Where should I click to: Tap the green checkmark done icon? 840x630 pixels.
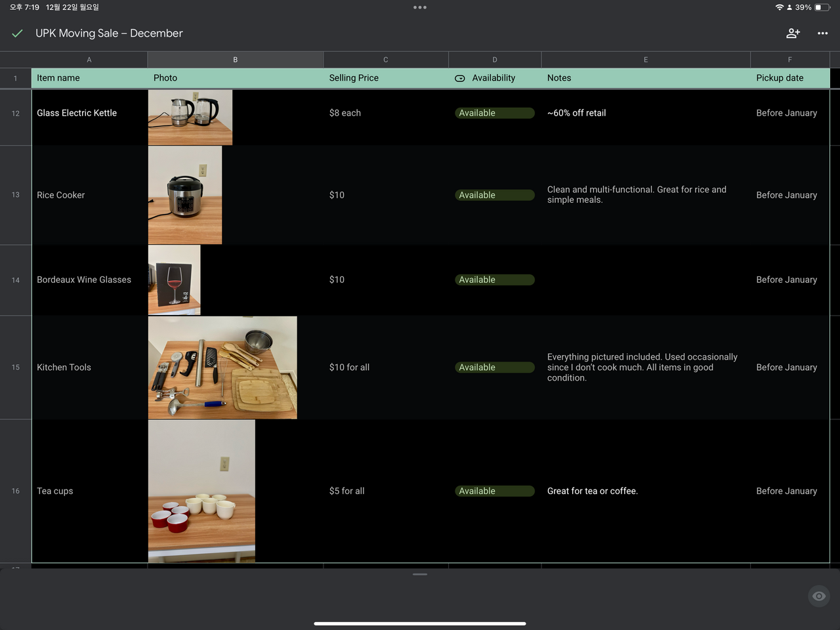pyautogui.click(x=18, y=33)
